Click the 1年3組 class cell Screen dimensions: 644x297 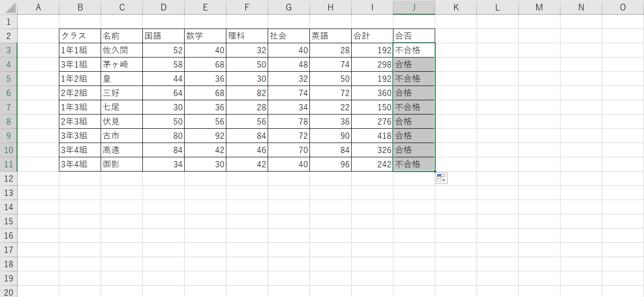(80, 107)
